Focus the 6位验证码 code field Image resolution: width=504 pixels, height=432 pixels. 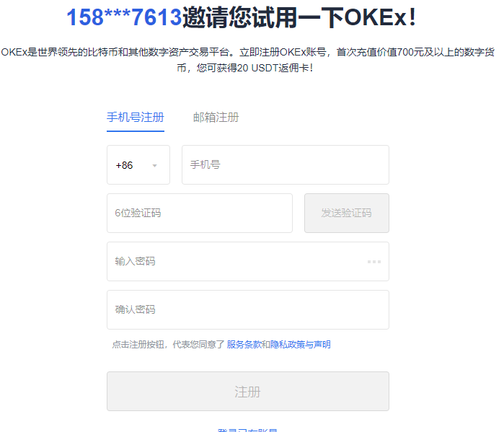[x=199, y=213]
